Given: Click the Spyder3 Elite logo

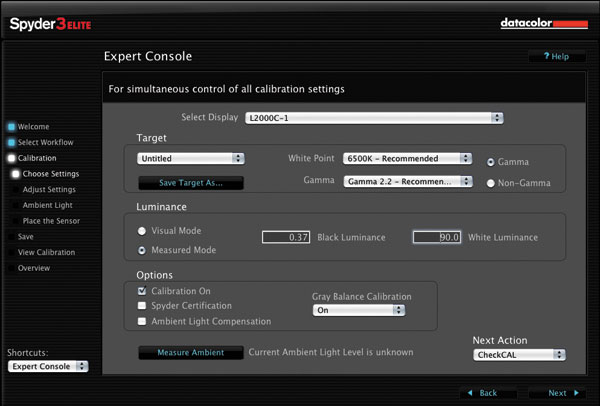Looking at the screenshot, I should tap(51, 24).
